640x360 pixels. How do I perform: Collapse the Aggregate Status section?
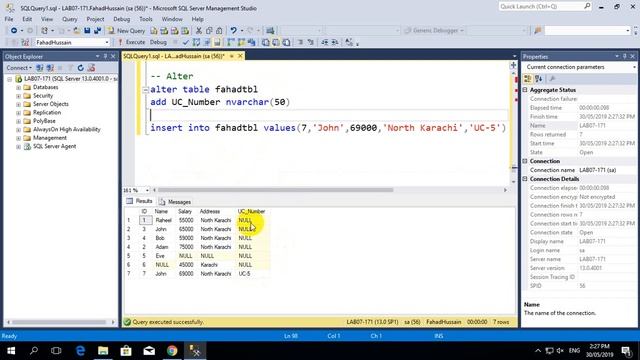tap(525, 90)
